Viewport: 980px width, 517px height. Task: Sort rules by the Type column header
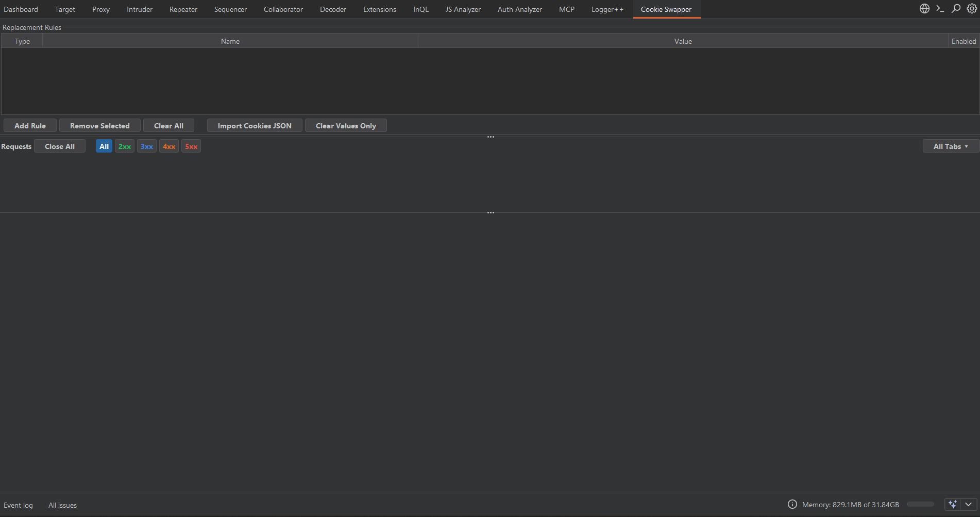(x=22, y=41)
